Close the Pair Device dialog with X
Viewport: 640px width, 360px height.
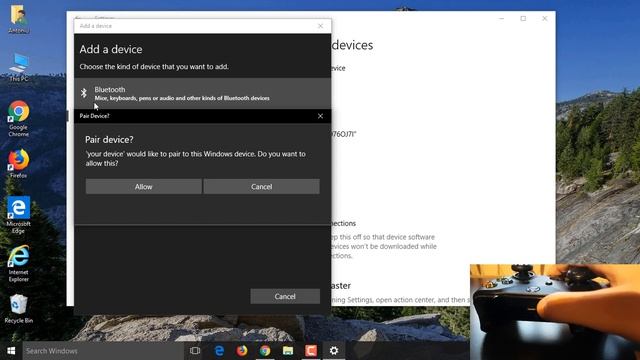click(x=320, y=116)
